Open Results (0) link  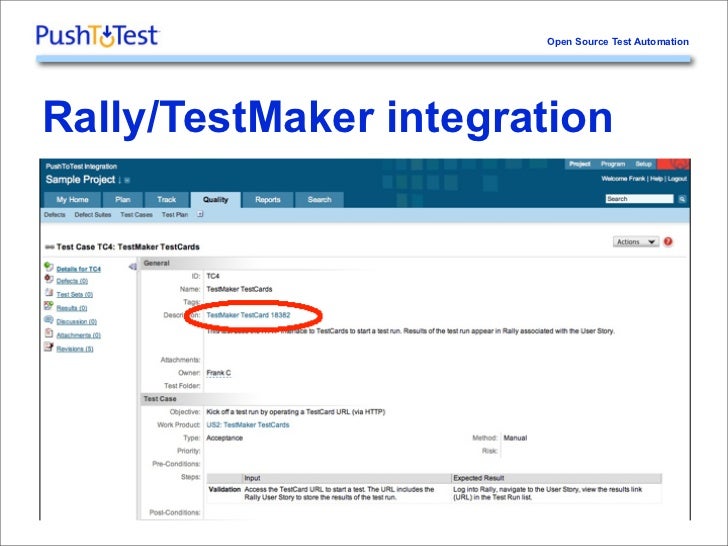tap(72, 308)
